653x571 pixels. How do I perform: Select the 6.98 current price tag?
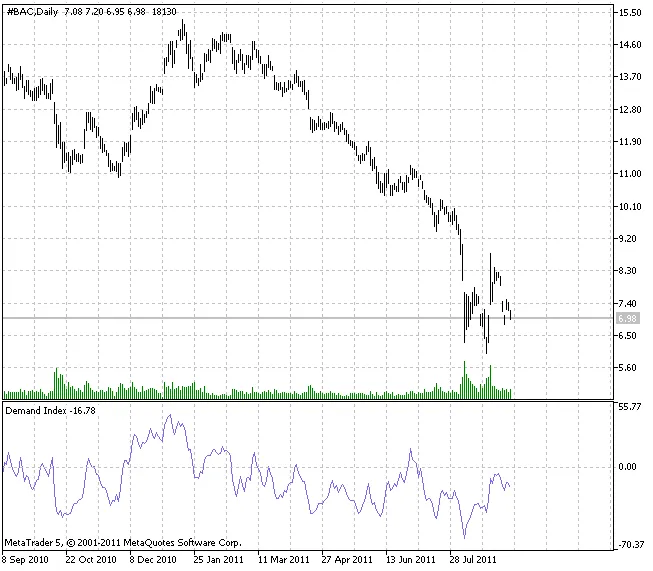pyautogui.click(x=628, y=318)
